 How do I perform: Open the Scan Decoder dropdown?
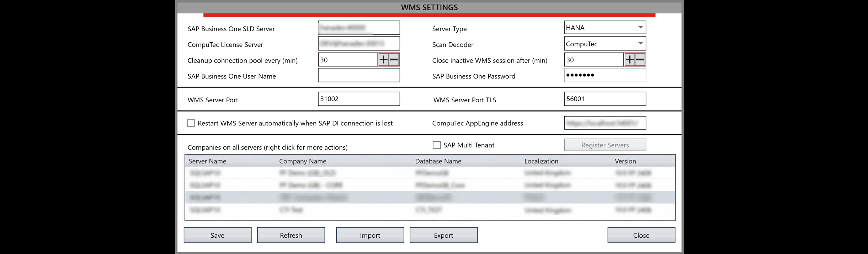(x=605, y=44)
